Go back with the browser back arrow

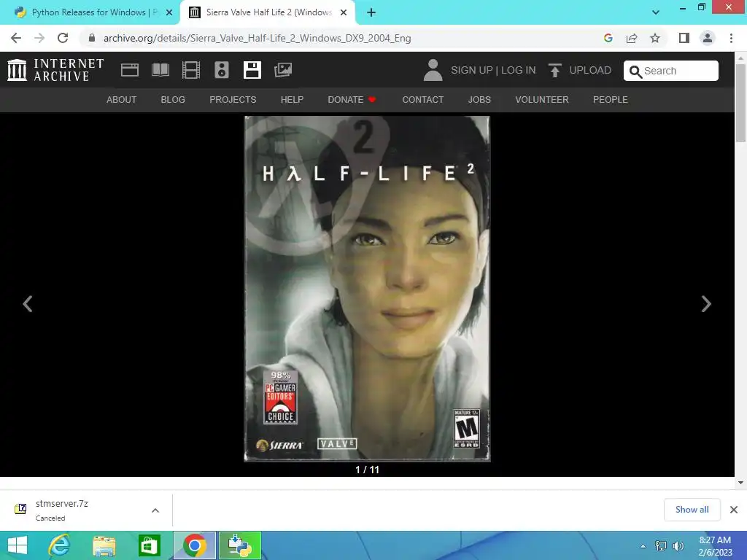coord(16,38)
